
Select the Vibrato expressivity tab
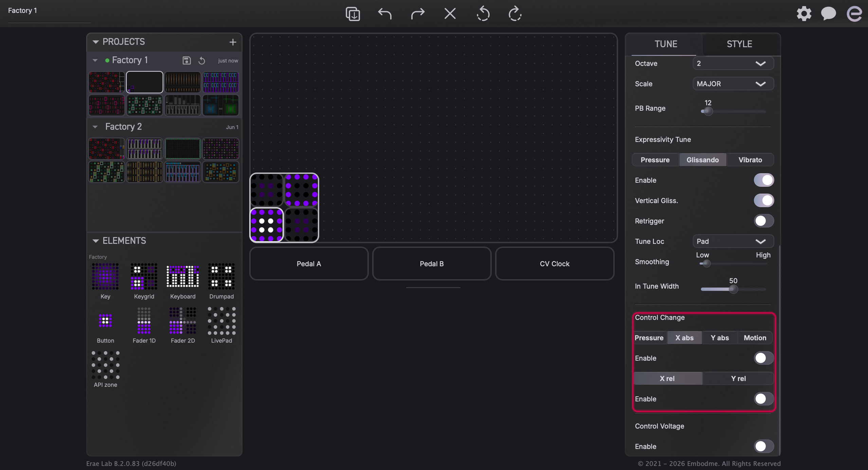click(x=750, y=160)
